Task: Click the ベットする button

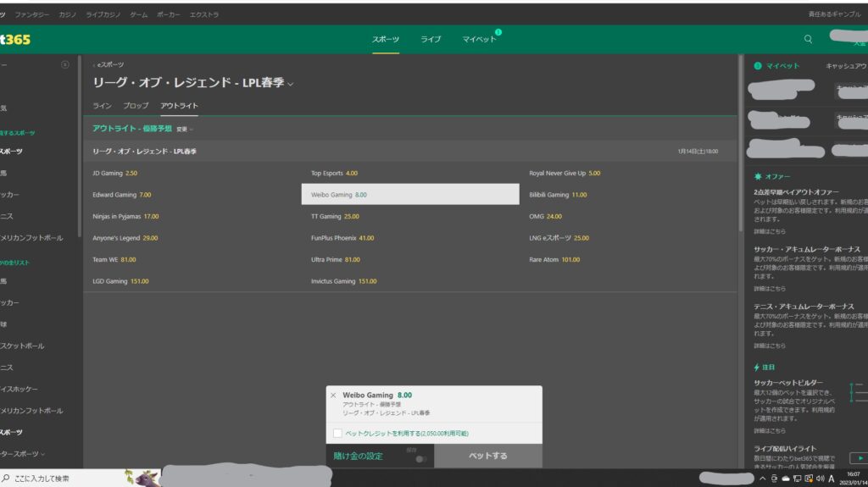Action: (x=487, y=456)
